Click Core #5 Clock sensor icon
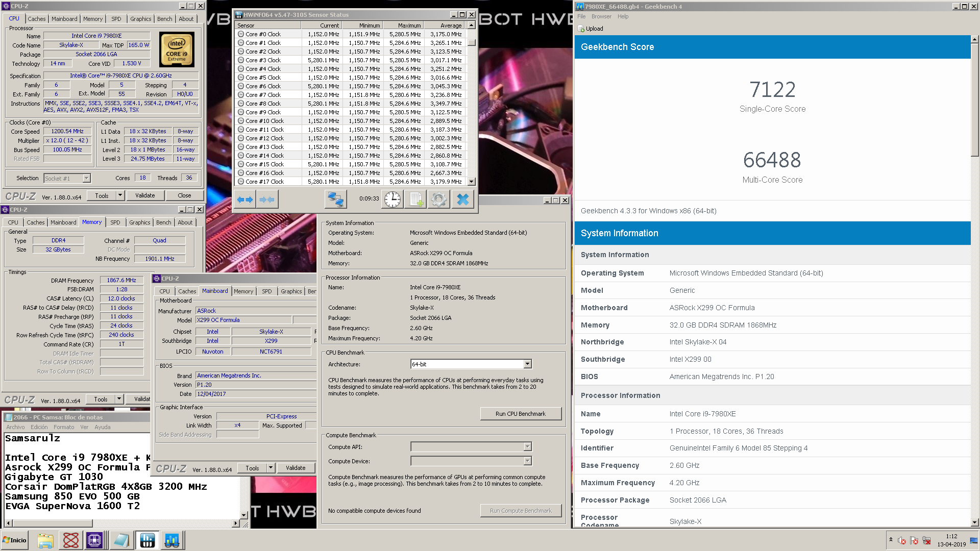The height and width of the screenshot is (551, 980). pos(241,78)
